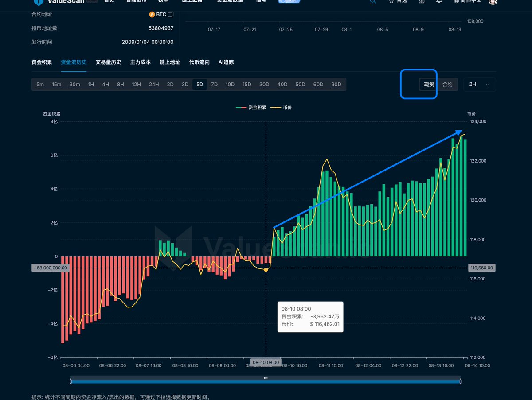
Task: Click the active 5D range
Action: (x=200, y=85)
